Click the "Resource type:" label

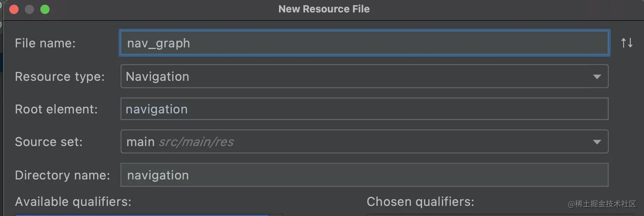60,77
